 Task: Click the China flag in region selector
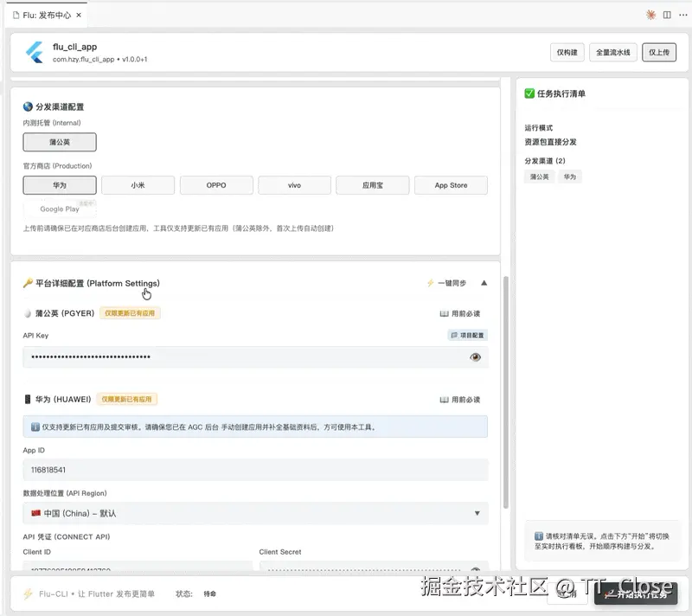pos(36,513)
